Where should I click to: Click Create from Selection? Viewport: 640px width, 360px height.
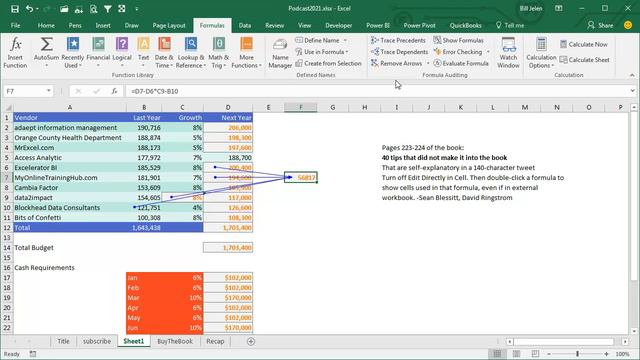[328, 63]
